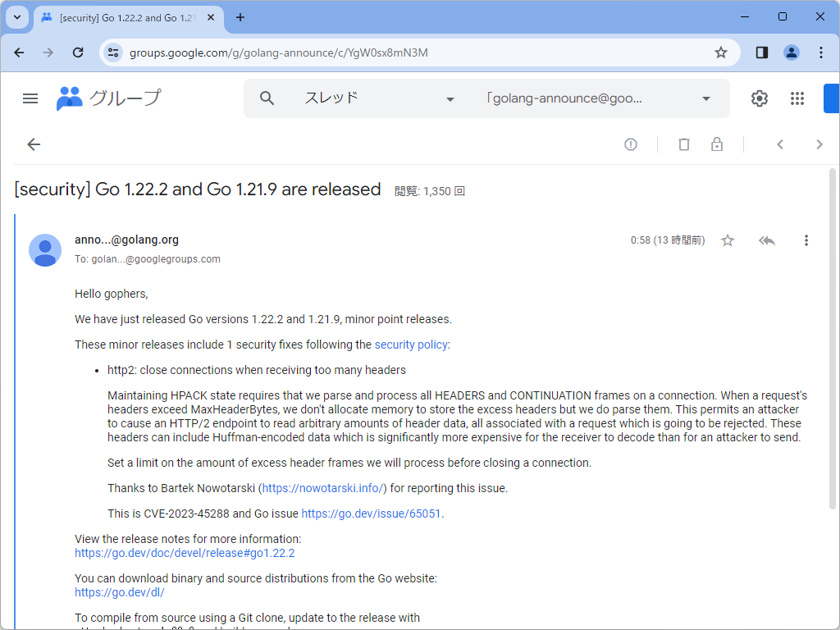Reply all to the announcement message
The image size is (840, 630).
click(766, 240)
